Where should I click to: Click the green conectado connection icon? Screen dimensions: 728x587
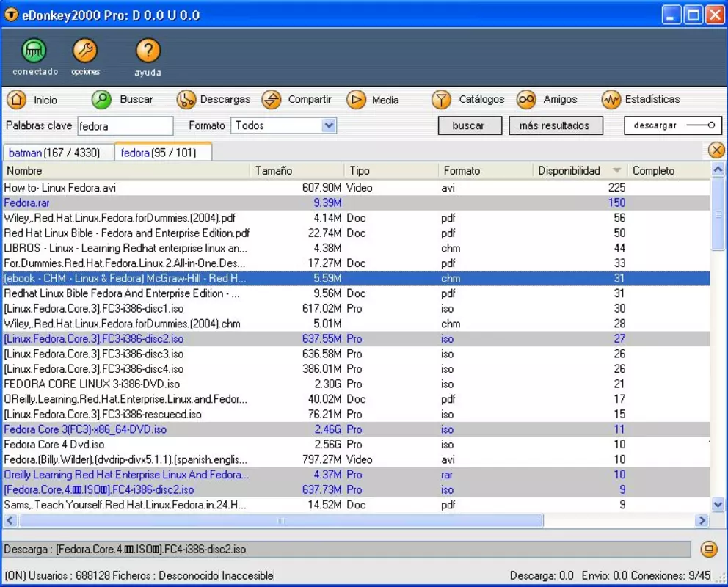pyautogui.click(x=34, y=50)
